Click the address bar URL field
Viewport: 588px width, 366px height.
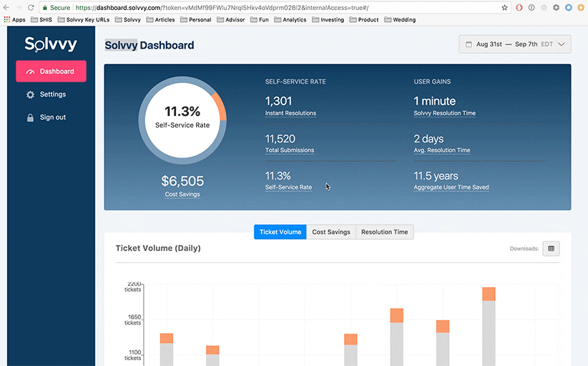(275, 7)
